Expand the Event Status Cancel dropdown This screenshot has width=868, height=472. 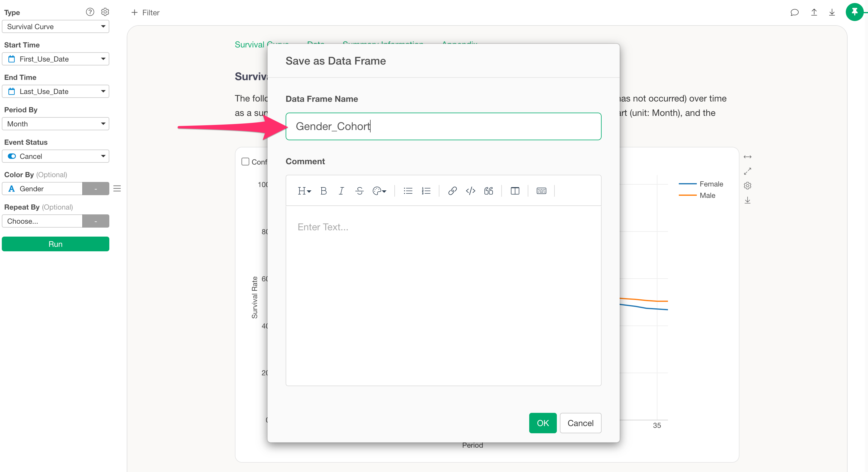coord(55,156)
